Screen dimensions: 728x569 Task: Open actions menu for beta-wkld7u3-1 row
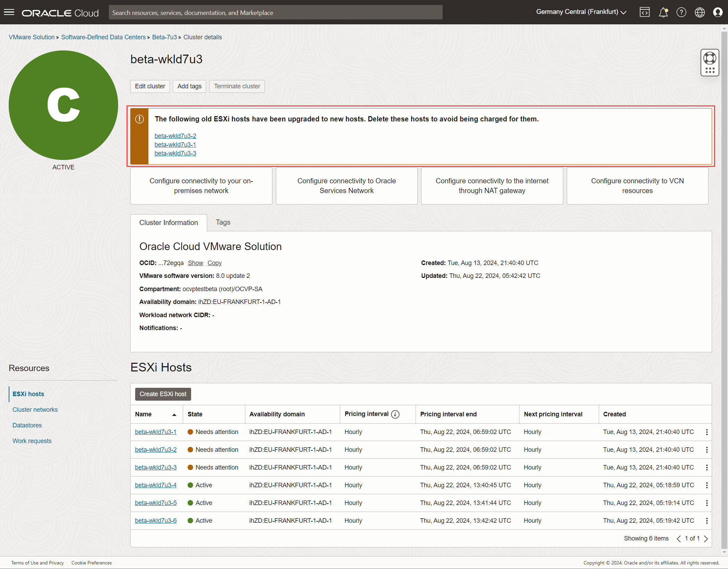(x=706, y=432)
